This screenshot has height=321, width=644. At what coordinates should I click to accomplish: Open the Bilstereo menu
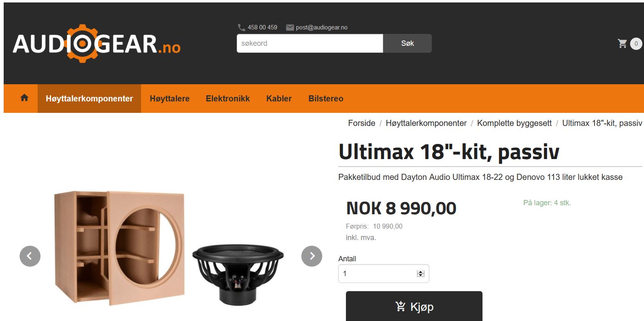(x=326, y=99)
